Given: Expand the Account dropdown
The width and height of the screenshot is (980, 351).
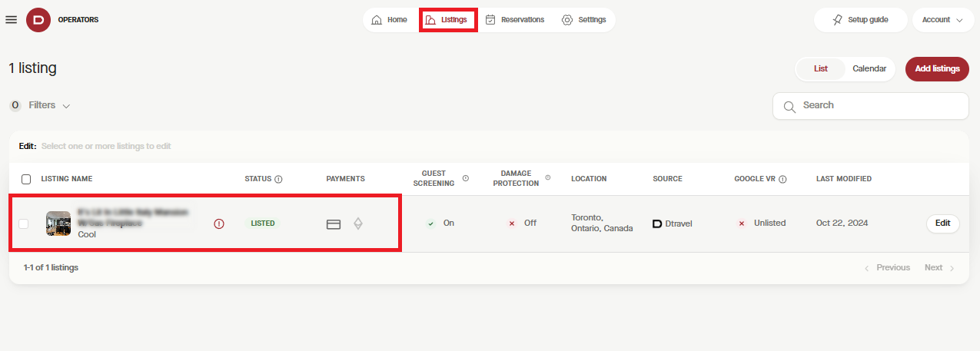Looking at the screenshot, I should [x=943, y=20].
